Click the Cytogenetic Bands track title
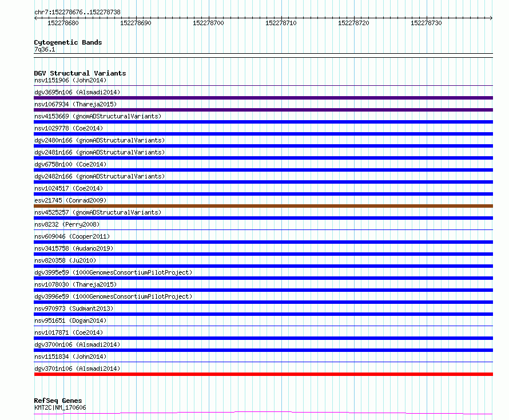The image size is (509, 420). 68,42
